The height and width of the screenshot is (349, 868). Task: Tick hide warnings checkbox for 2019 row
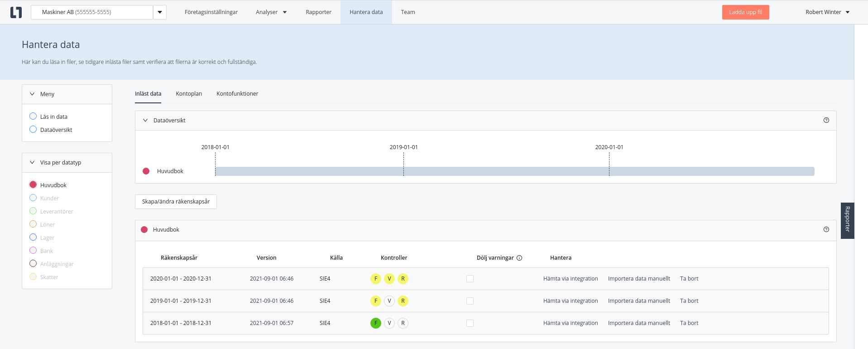click(470, 301)
